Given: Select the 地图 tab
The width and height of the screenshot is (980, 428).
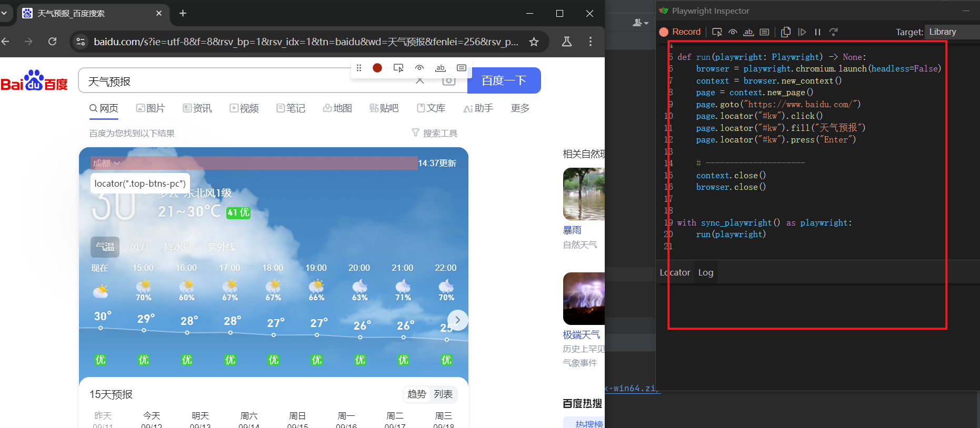Looking at the screenshot, I should pos(337,108).
